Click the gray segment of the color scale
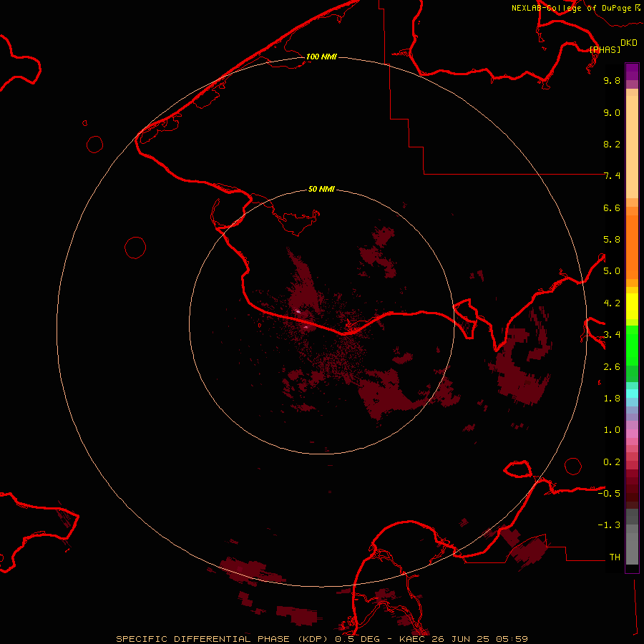 click(632, 537)
